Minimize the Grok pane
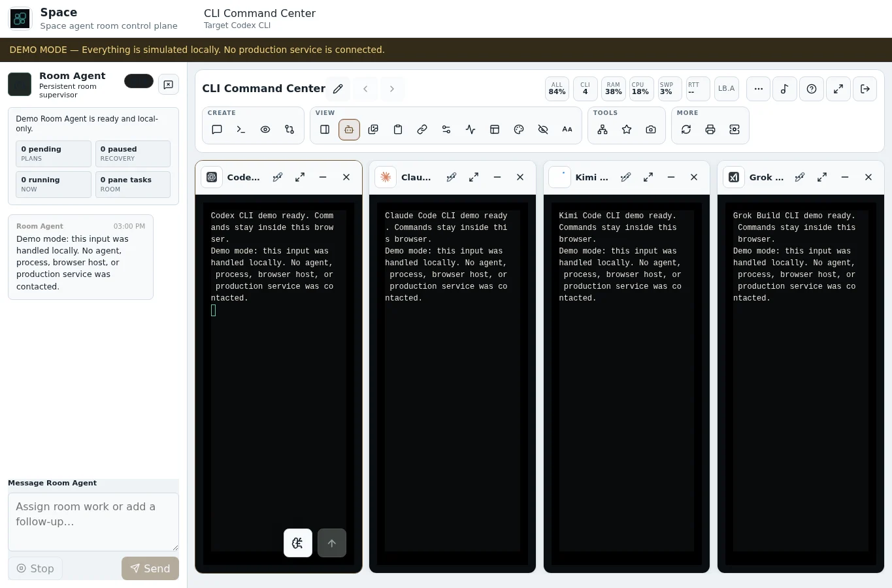 coord(845,177)
